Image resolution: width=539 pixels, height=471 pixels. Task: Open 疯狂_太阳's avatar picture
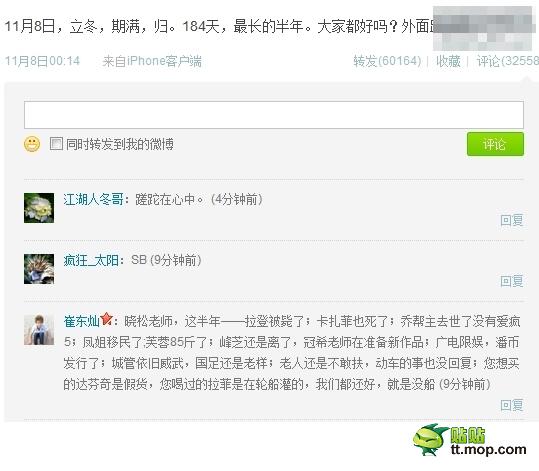point(39,269)
